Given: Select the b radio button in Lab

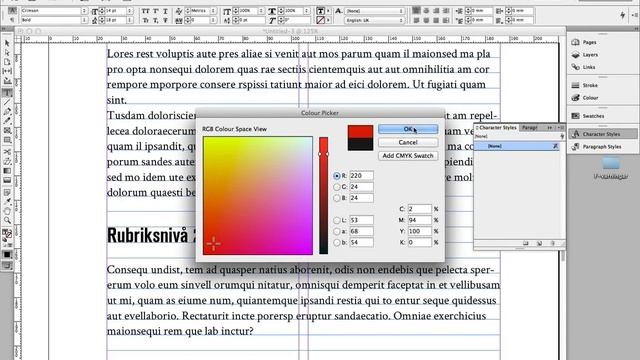Looking at the screenshot, I should point(337,242).
